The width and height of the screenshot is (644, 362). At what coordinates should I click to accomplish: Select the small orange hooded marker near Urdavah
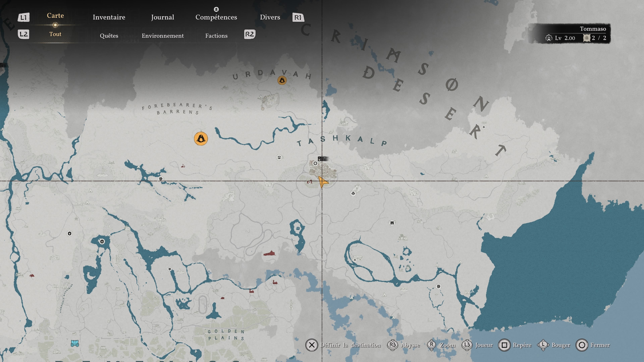coord(282,80)
